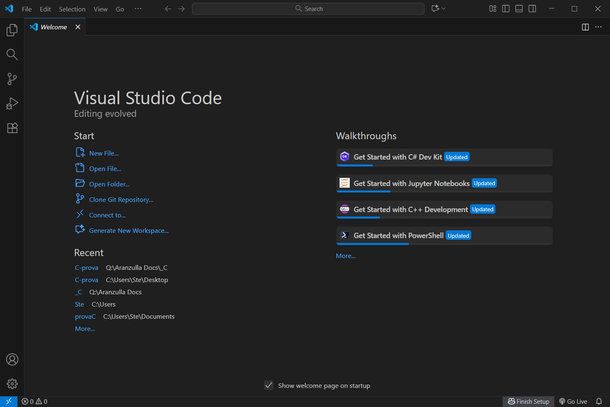Click Finish Setup in status bar

coord(528,401)
